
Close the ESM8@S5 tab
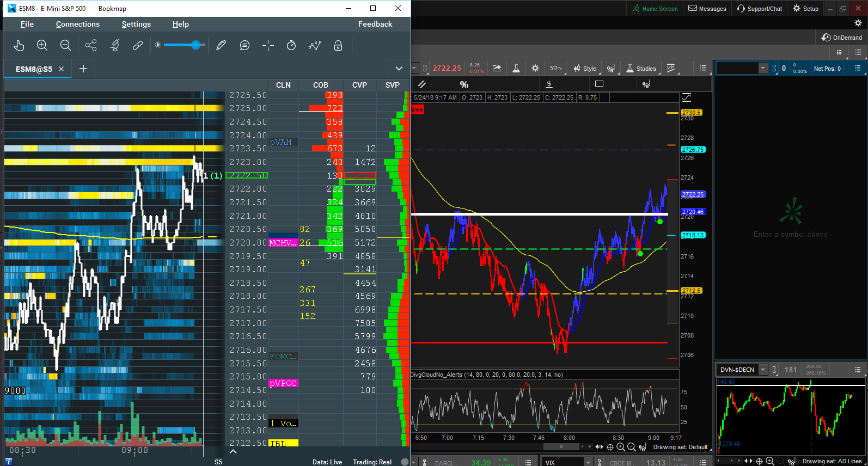[61, 69]
